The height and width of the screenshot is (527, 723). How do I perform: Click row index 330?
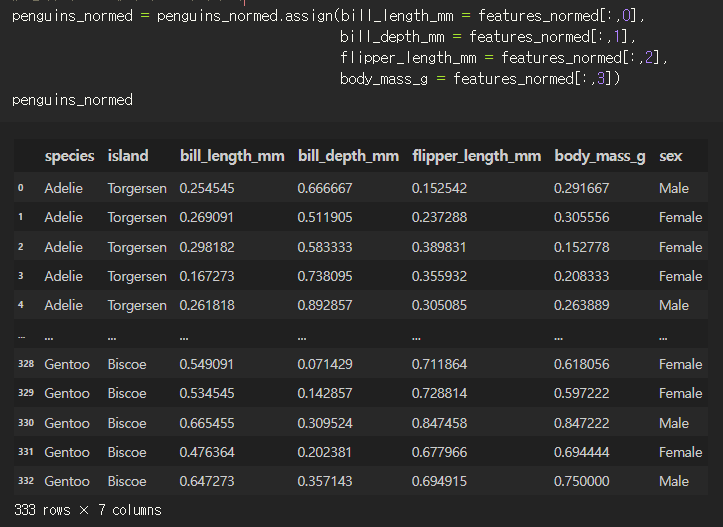tap(26, 423)
